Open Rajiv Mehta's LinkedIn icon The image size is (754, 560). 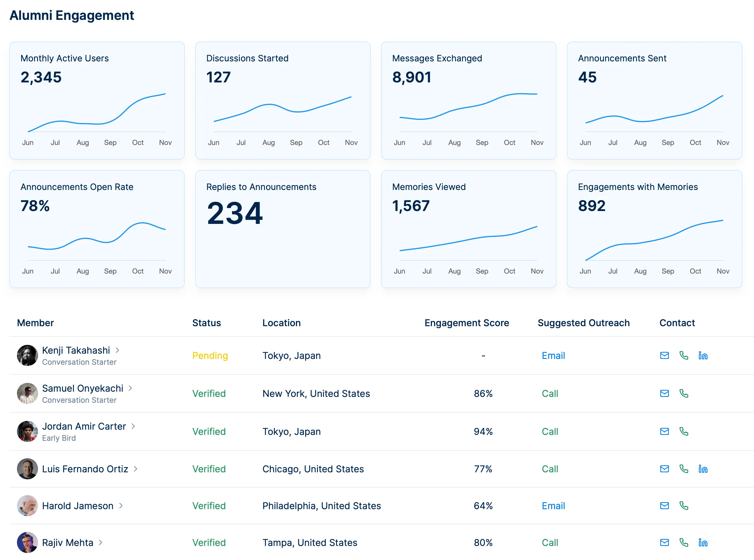pyautogui.click(x=703, y=542)
